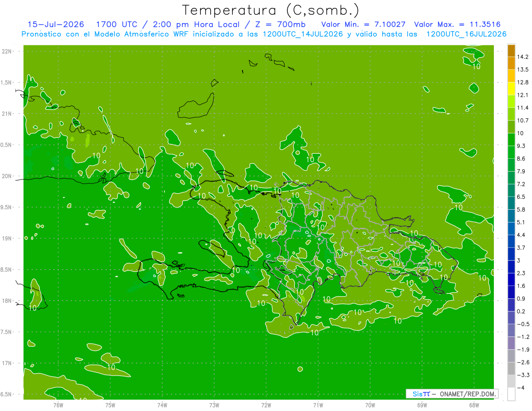Screen dimensions: 532x411
Task: Click the '-4' color scale label
Action: pyautogui.click(x=520, y=388)
